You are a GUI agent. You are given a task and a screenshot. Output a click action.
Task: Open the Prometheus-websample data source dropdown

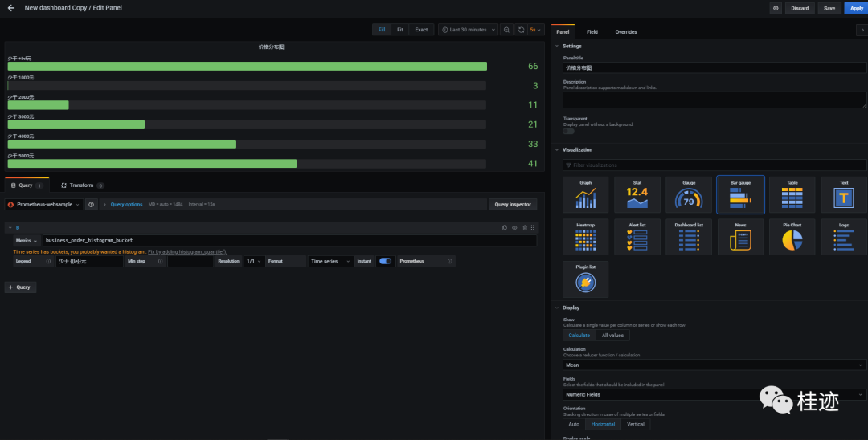tap(44, 205)
